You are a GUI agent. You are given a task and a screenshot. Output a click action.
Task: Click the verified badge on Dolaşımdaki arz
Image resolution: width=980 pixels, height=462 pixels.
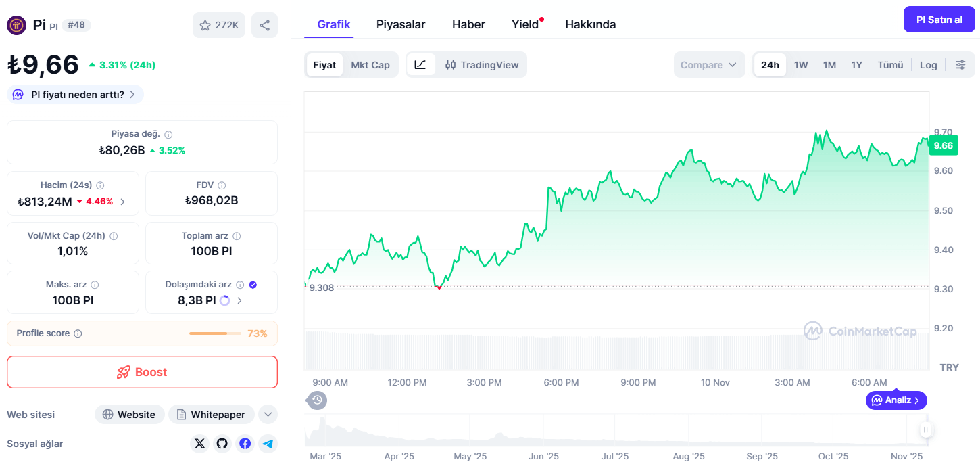point(253,285)
